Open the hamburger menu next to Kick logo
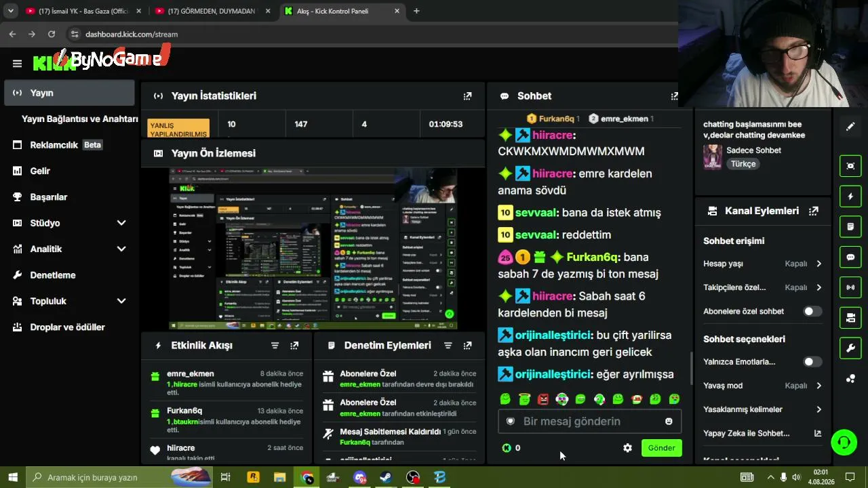 pos(17,64)
